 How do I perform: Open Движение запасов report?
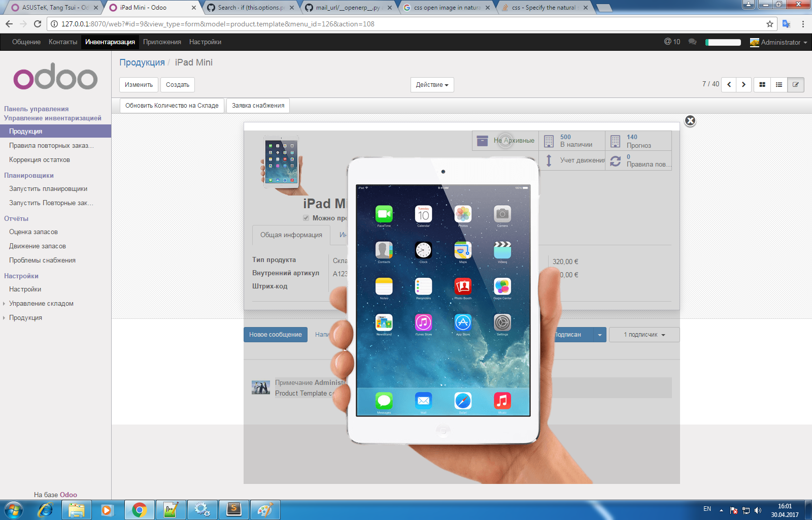click(x=38, y=246)
